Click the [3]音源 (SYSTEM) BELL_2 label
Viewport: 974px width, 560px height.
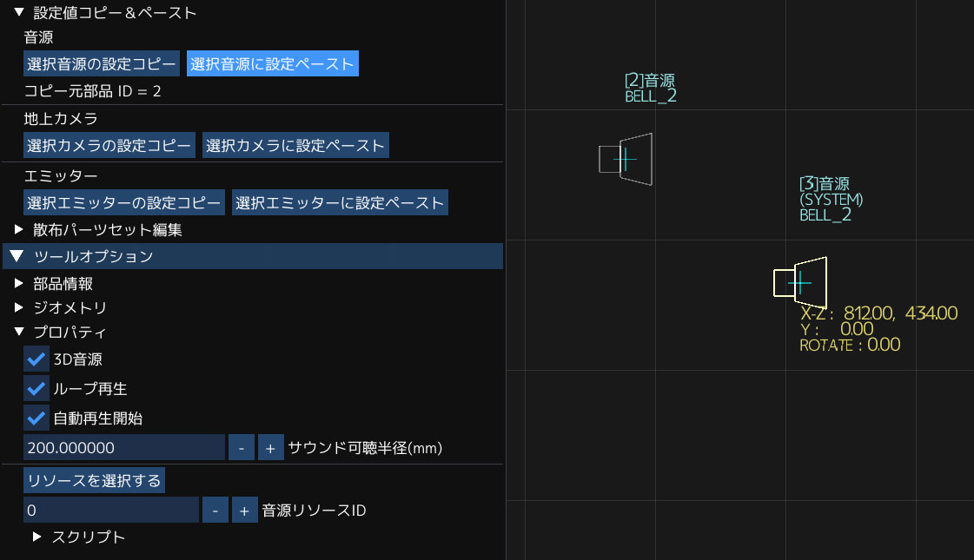[x=832, y=200]
